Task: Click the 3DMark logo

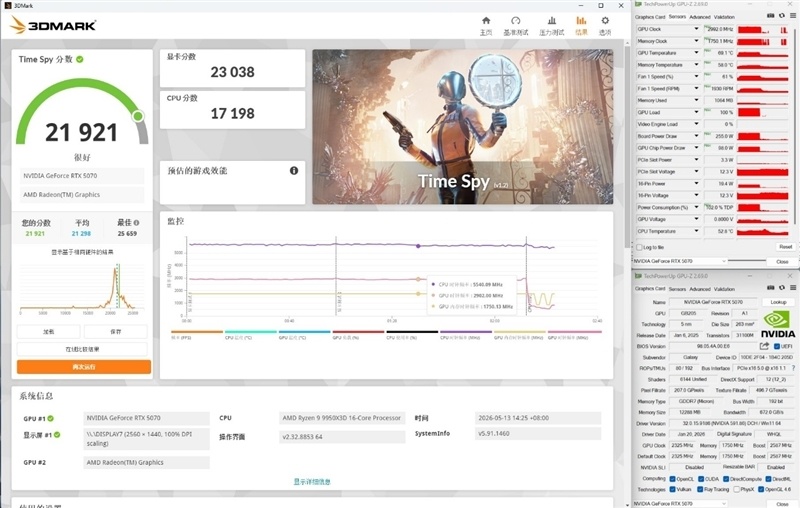Action: [53, 25]
